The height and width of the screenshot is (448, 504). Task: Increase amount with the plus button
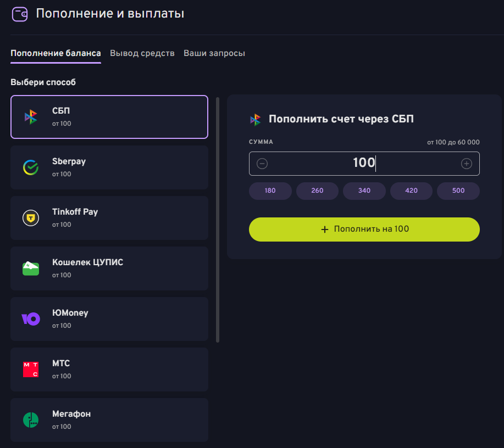pyautogui.click(x=467, y=164)
